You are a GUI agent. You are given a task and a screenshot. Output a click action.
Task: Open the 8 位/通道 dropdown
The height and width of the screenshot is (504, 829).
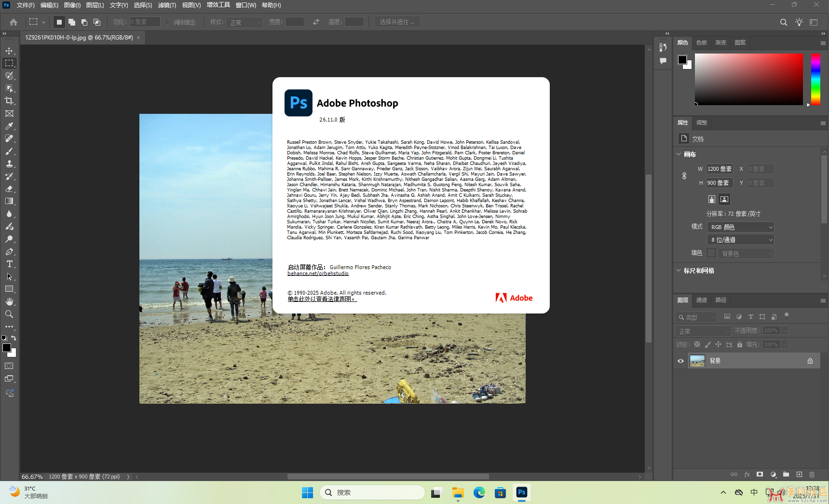click(741, 240)
